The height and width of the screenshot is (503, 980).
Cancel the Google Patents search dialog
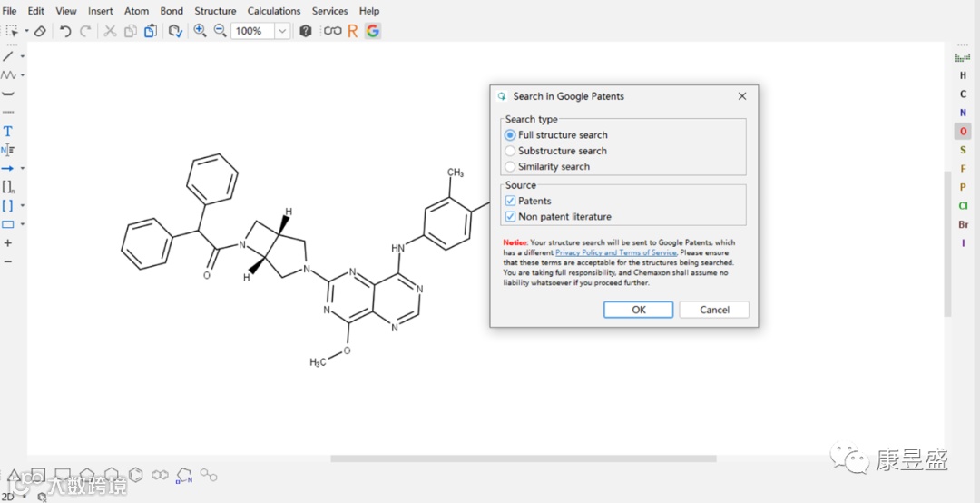pyautogui.click(x=714, y=310)
